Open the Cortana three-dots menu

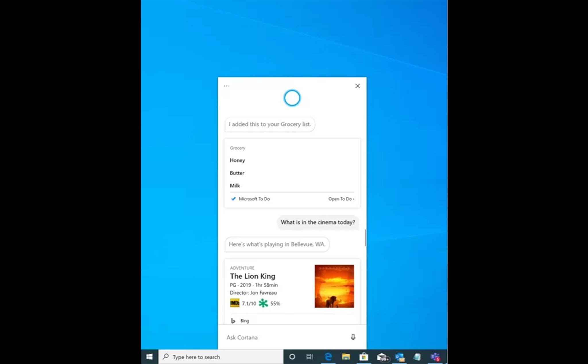(x=227, y=86)
